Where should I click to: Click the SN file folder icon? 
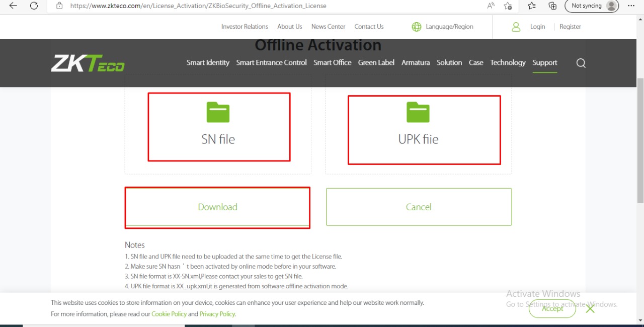point(218,112)
